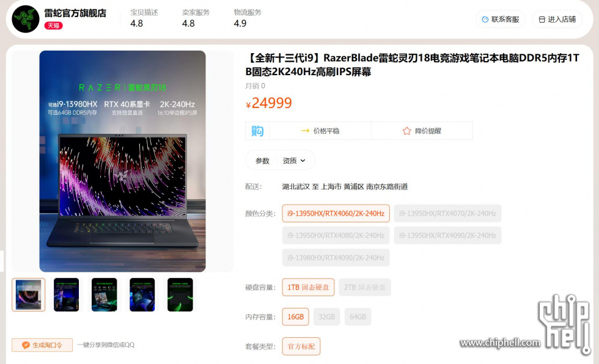
Task: Select i9-13950HX/RTX4090/2K-240Hz option
Action: click(x=447, y=235)
